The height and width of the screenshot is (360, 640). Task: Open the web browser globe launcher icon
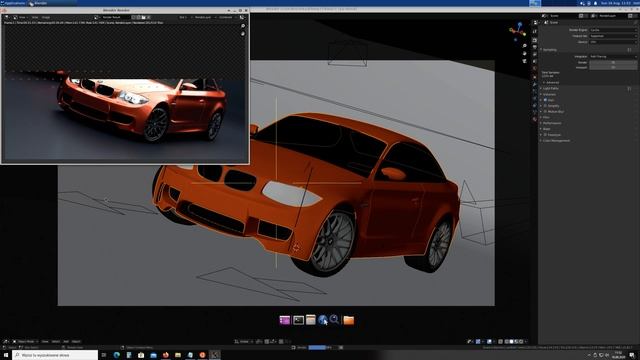[x=322, y=320]
